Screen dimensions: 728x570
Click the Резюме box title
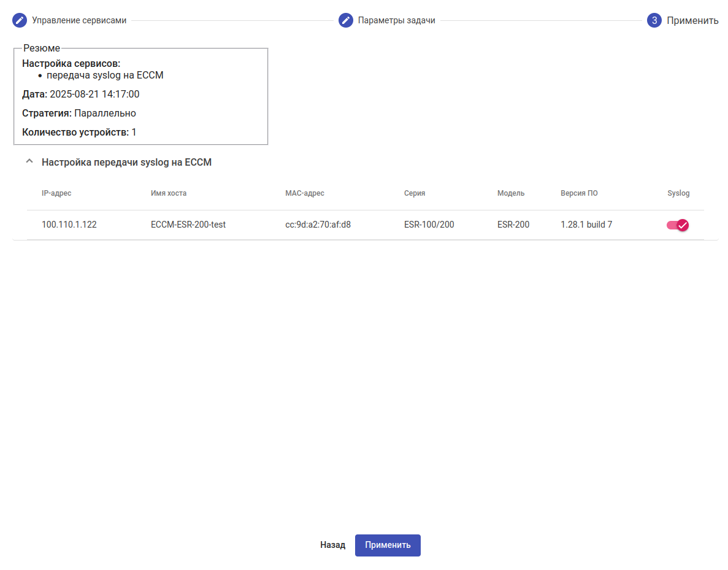[42, 48]
